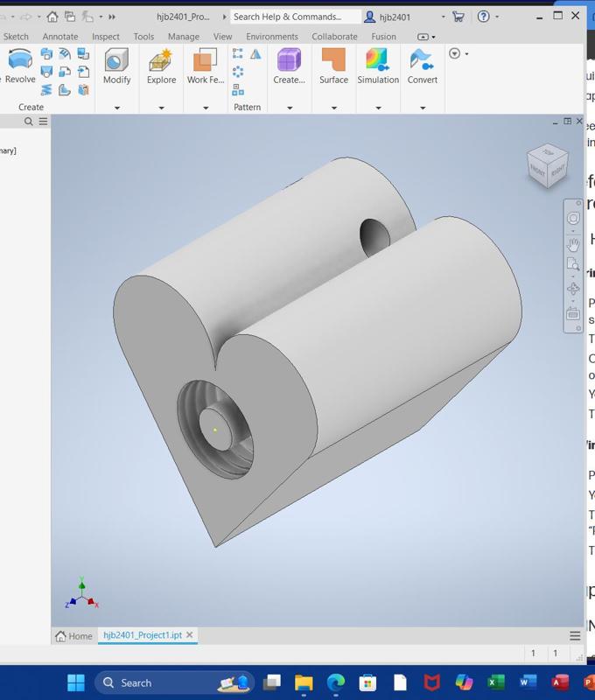Select the Revolve tool

coord(19,66)
